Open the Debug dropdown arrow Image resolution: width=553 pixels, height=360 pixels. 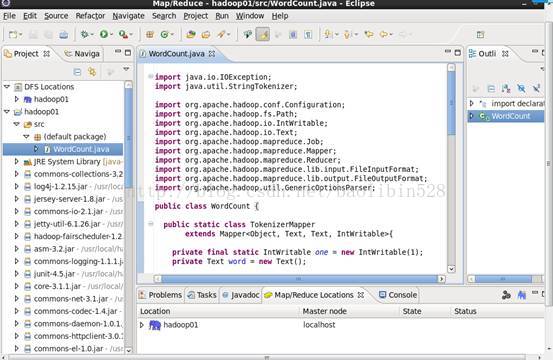pyautogui.click(x=92, y=35)
